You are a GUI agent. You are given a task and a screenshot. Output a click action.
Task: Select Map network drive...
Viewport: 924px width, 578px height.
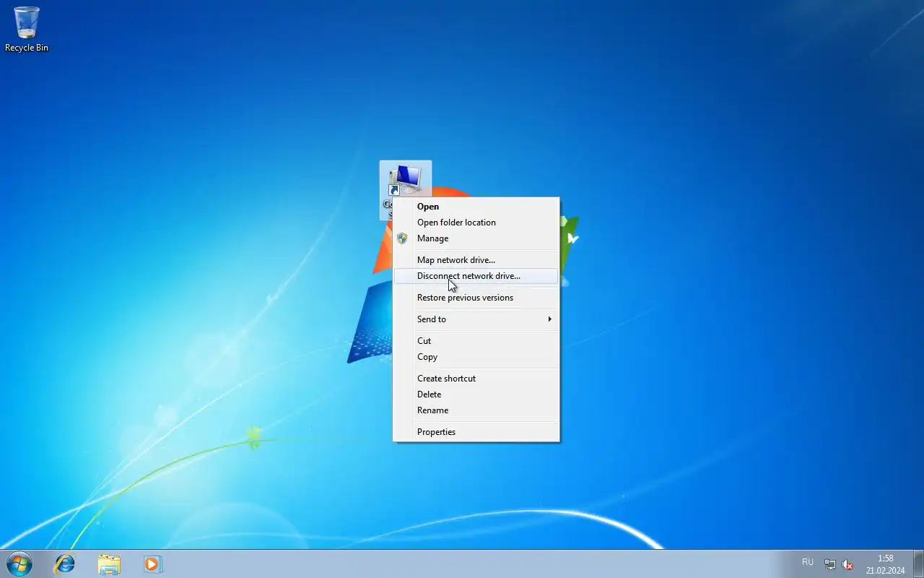point(476,260)
